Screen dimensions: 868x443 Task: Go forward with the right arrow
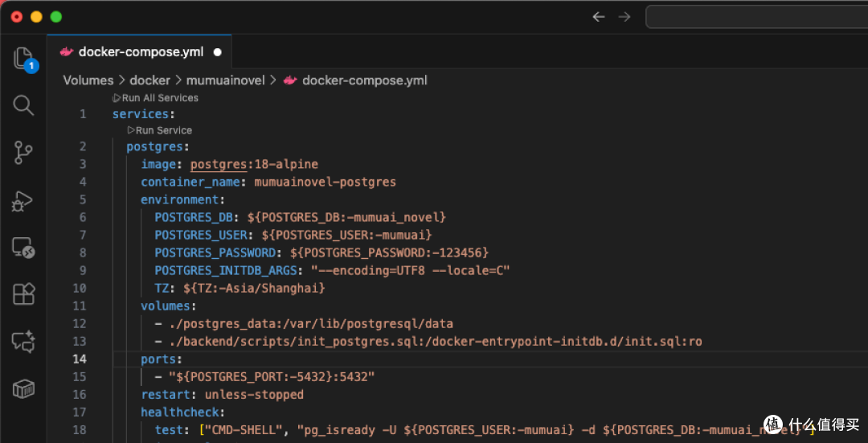[624, 17]
